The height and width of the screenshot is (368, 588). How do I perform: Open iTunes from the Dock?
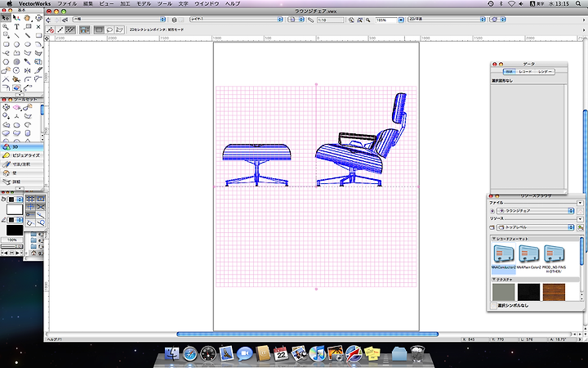[x=317, y=354]
